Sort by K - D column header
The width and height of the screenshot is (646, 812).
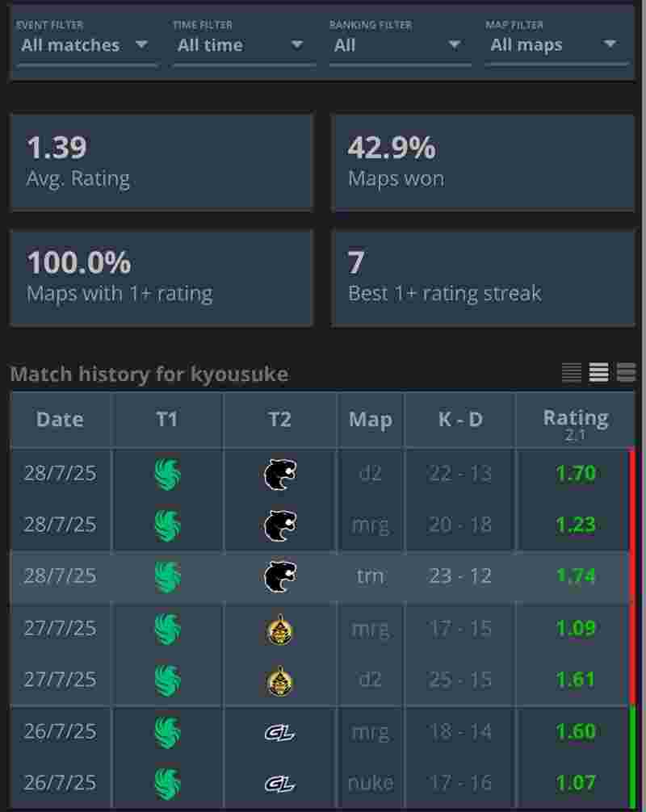tap(460, 420)
